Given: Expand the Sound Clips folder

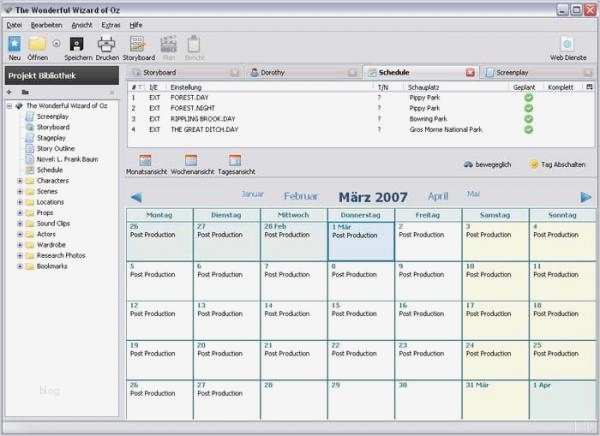Looking at the screenshot, I should click(x=20, y=224).
